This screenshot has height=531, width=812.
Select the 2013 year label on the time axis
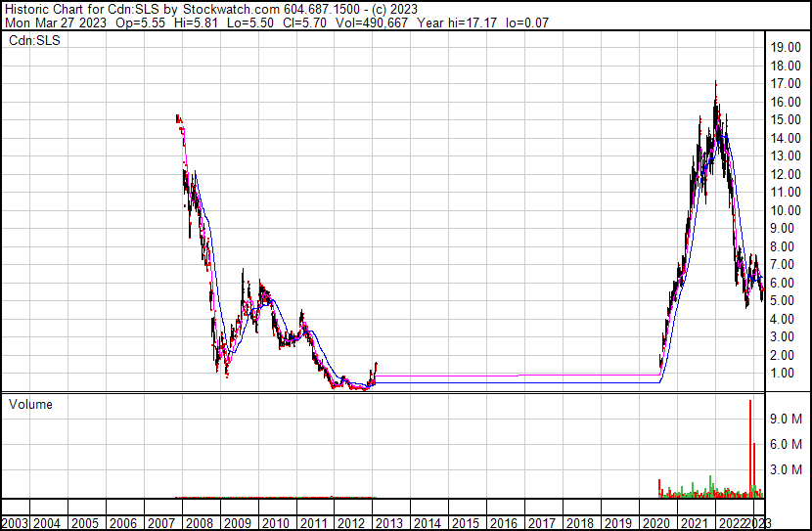click(390, 522)
